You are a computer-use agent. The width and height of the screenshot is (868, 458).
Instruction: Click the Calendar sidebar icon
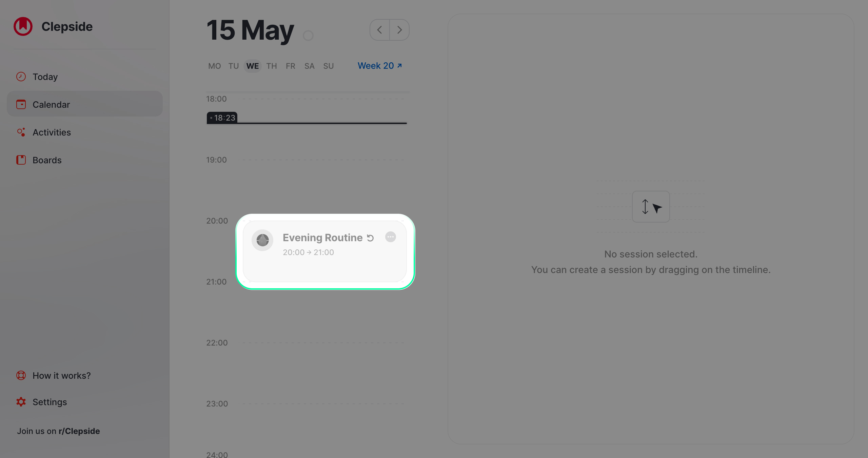(21, 104)
